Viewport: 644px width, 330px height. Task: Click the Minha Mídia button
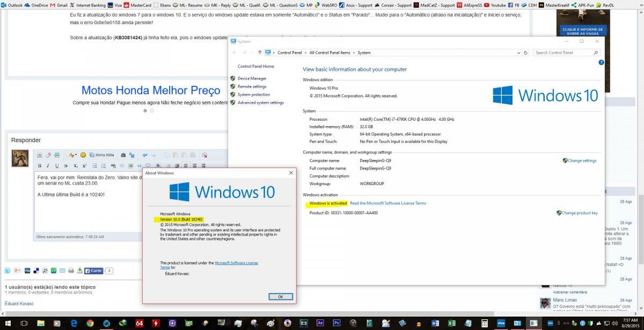102,155
